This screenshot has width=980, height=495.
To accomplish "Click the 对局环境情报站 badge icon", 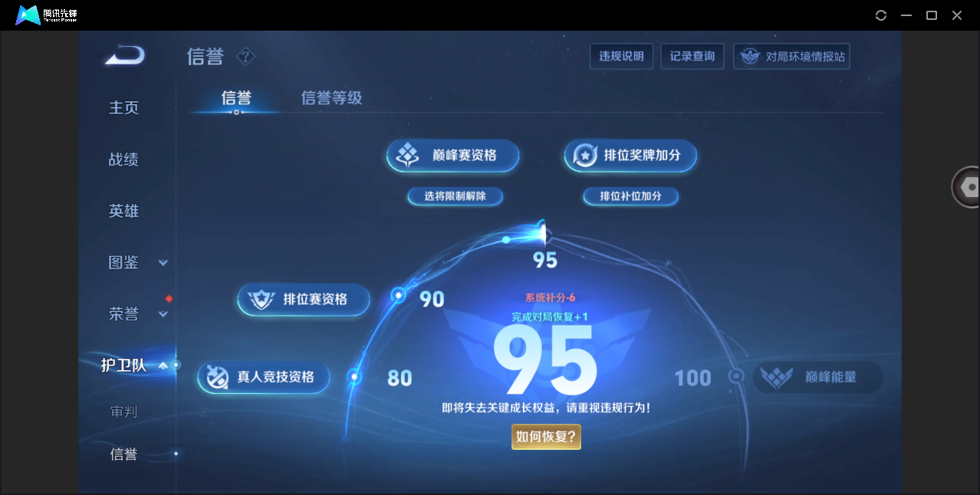I will (x=748, y=57).
